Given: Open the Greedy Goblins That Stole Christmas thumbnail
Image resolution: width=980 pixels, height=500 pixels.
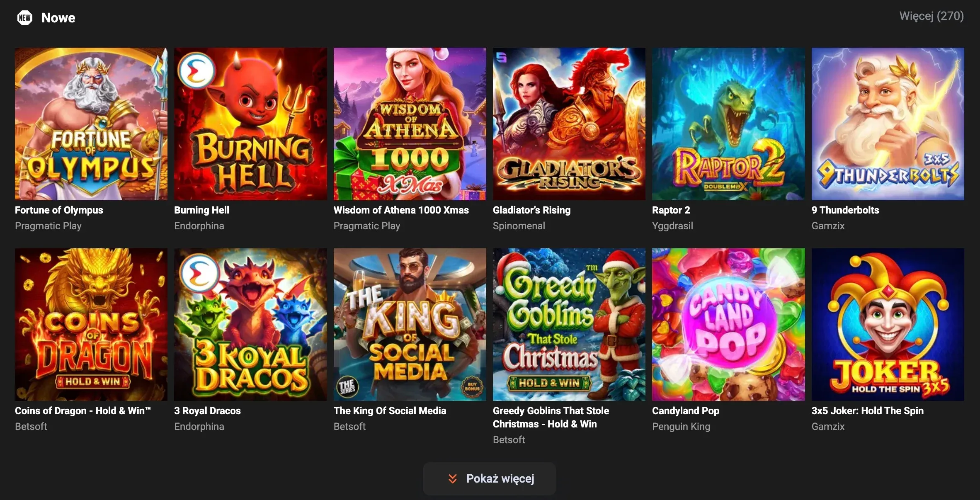Looking at the screenshot, I should click(x=569, y=325).
